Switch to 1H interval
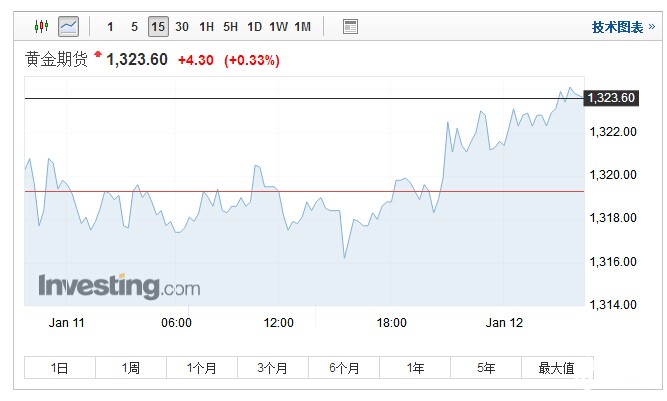The height and width of the screenshot is (401, 667). pos(206,27)
